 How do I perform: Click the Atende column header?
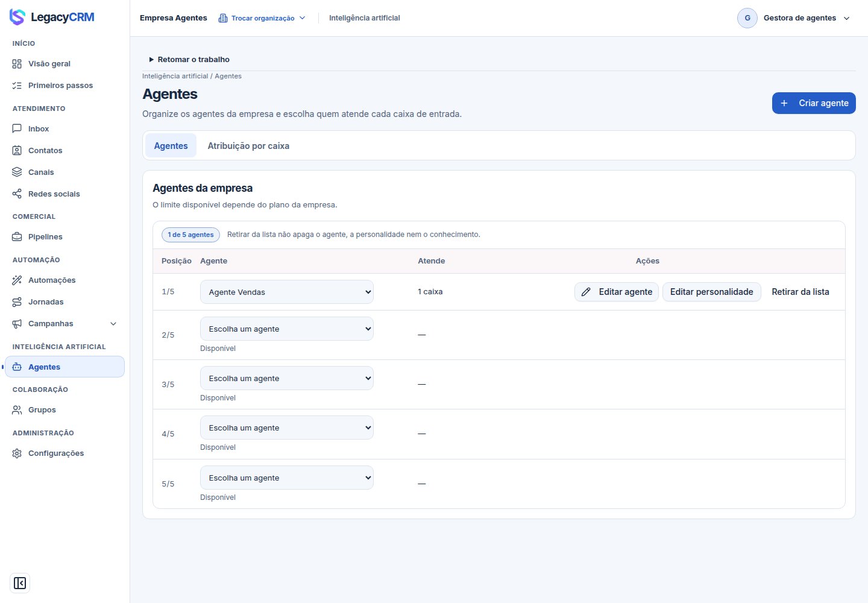click(432, 261)
